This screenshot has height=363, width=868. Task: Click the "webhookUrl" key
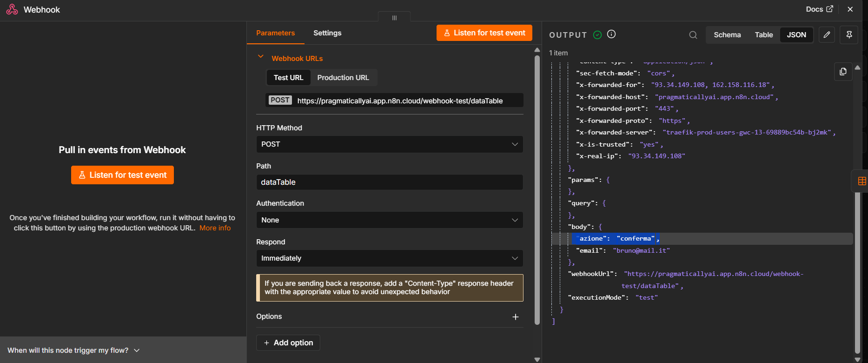click(591, 274)
